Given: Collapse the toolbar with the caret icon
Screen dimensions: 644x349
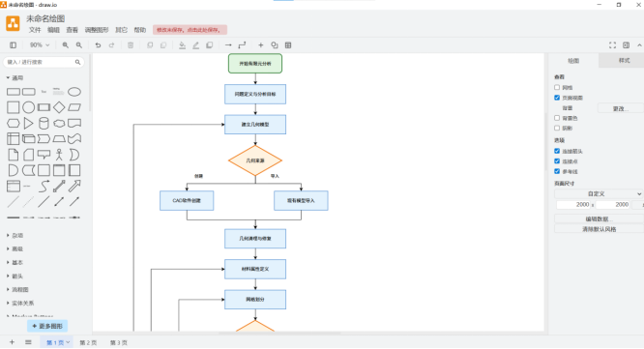Looking at the screenshot, I should pos(639,45).
